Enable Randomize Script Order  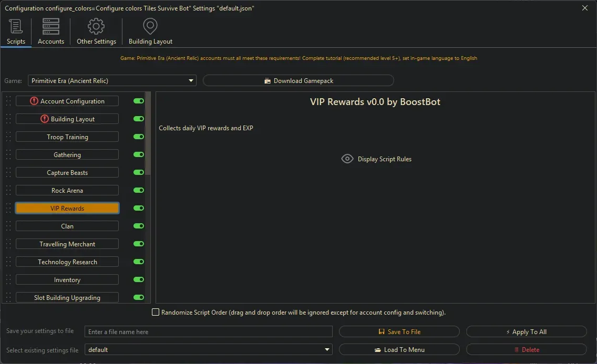[156, 312]
